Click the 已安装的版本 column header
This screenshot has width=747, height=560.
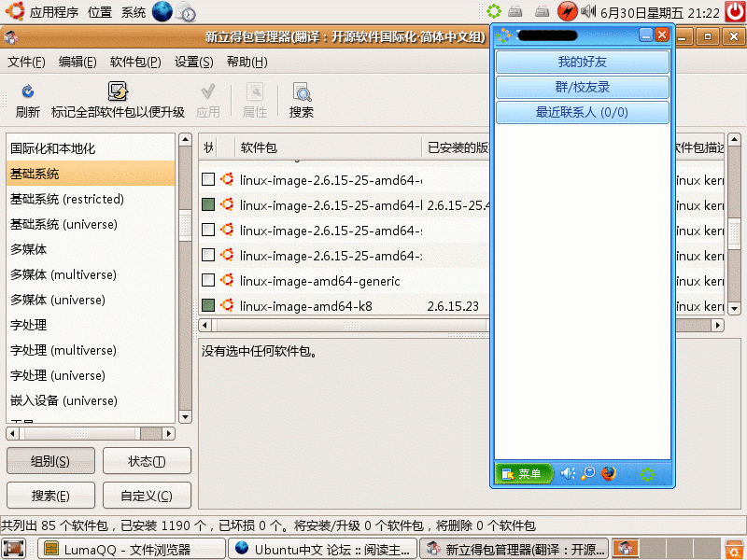[x=457, y=147]
